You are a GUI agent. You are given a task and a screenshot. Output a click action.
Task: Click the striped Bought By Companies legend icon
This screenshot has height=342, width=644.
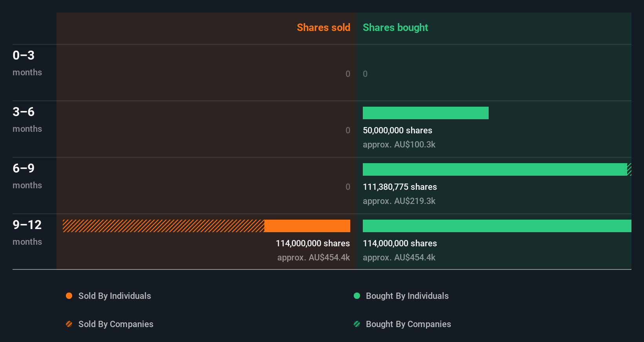click(357, 324)
